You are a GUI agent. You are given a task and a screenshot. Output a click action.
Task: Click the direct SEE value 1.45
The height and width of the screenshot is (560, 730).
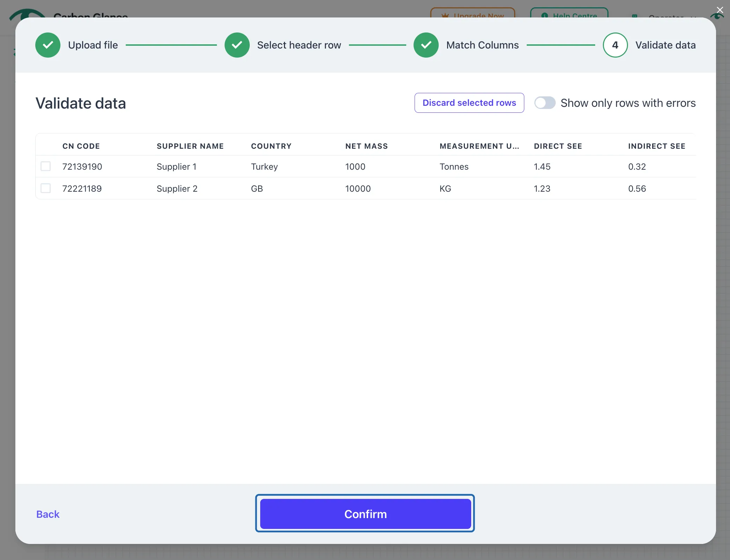pos(542,167)
